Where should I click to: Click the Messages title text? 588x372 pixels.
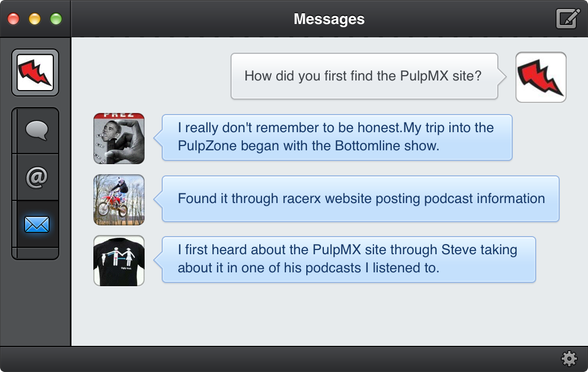click(329, 19)
